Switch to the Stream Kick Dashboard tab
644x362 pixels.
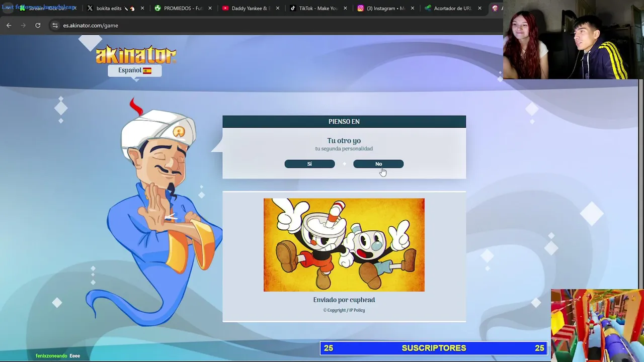click(48, 8)
